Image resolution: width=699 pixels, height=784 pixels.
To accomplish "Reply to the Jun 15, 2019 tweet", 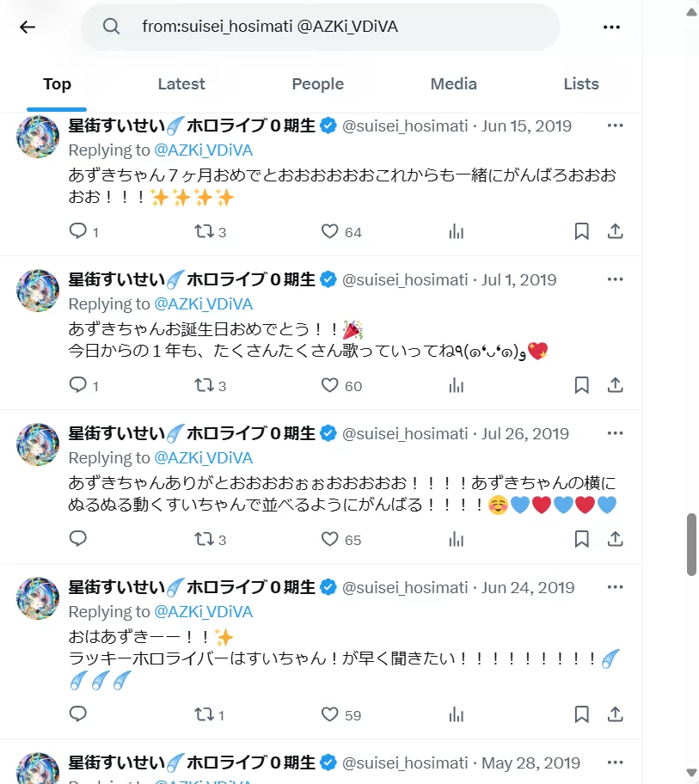I will click(x=78, y=231).
